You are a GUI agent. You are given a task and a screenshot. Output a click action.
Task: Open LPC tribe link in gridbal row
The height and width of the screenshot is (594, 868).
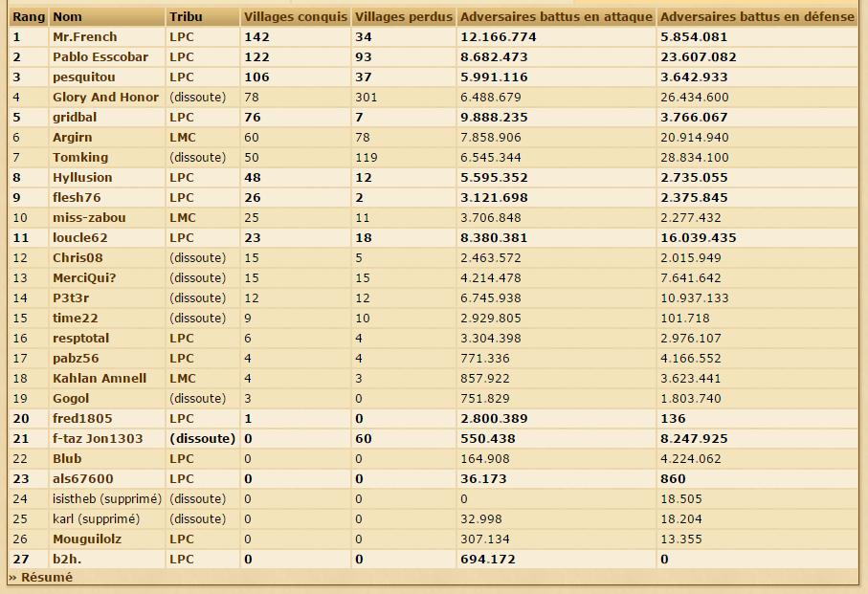tap(182, 118)
